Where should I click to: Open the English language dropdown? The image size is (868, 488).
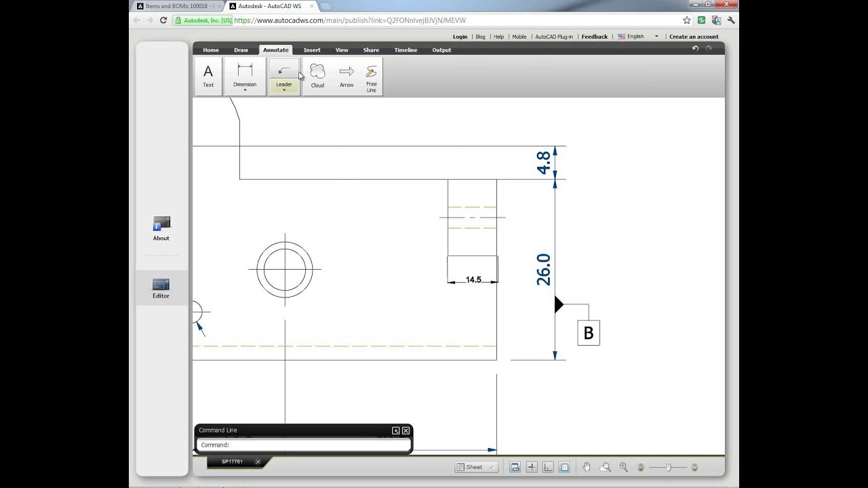click(x=638, y=37)
